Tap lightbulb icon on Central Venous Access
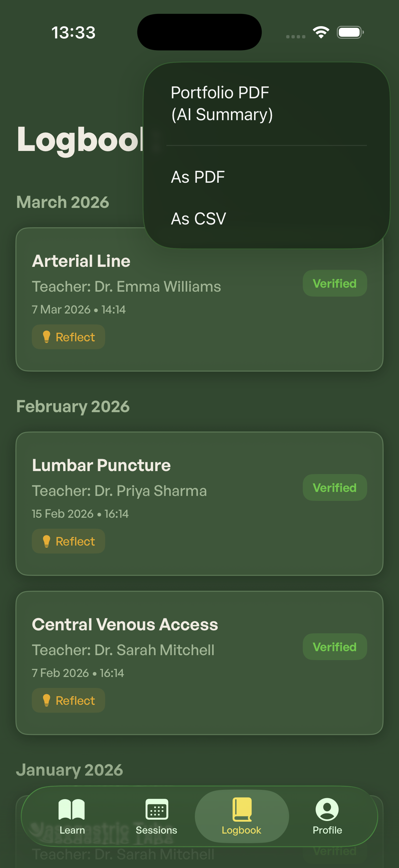399x868 pixels. 46,700
